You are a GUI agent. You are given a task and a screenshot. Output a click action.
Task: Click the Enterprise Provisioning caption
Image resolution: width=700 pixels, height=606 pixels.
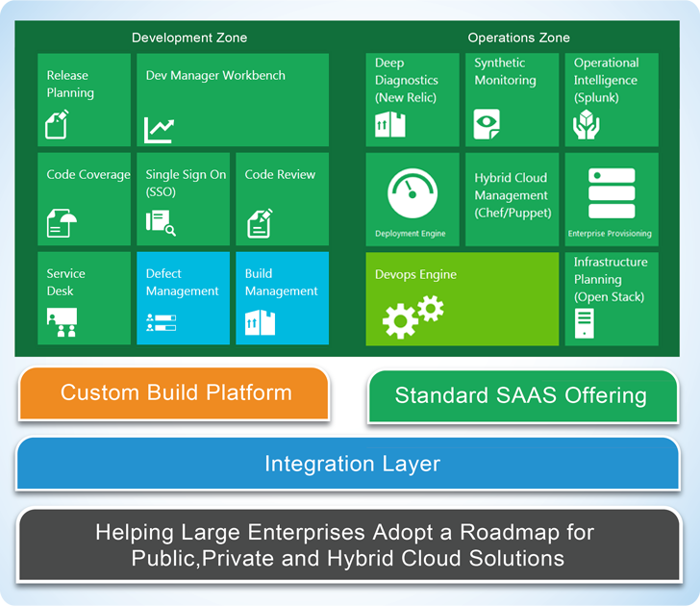610,234
